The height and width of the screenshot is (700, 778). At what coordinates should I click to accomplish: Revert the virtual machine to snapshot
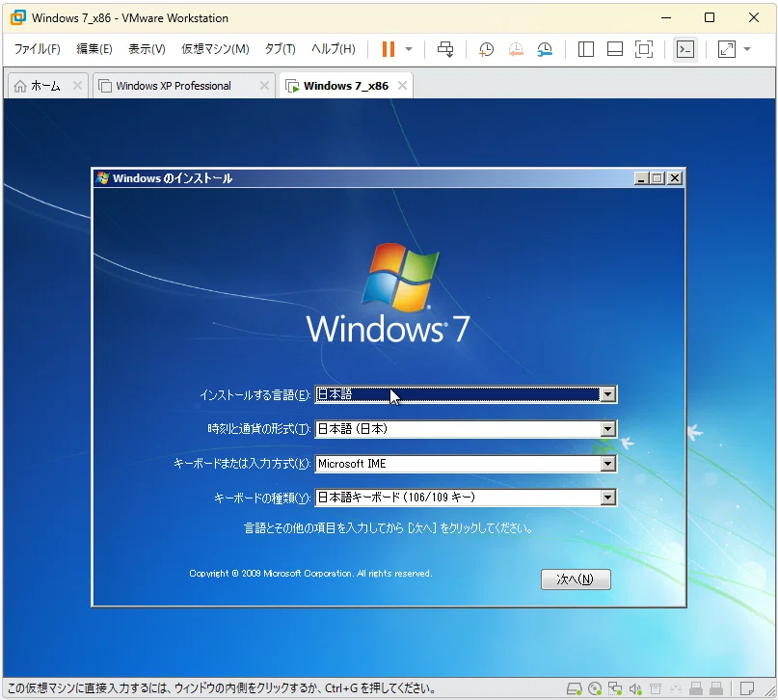click(x=516, y=49)
